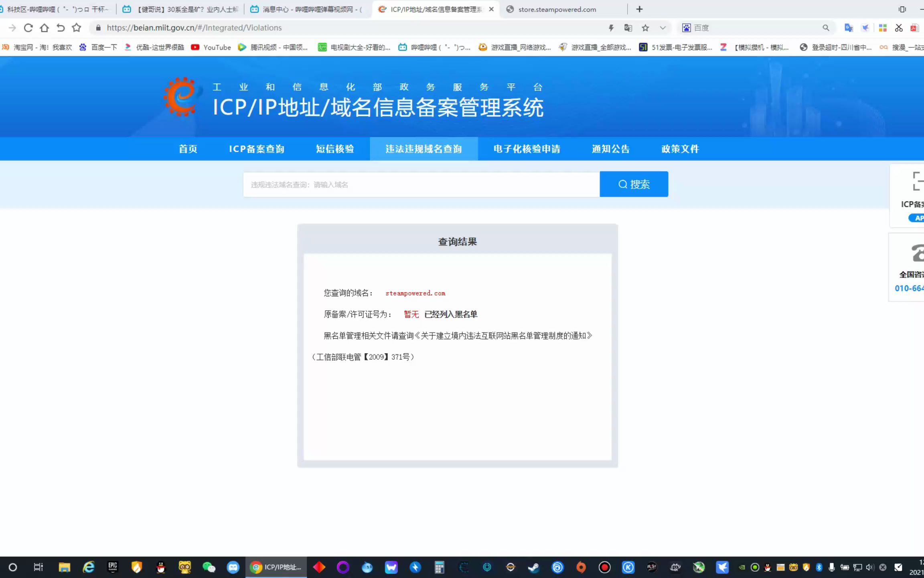
Task: Open the 电子化核验申请 navigation item
Action: click(527, 149)
